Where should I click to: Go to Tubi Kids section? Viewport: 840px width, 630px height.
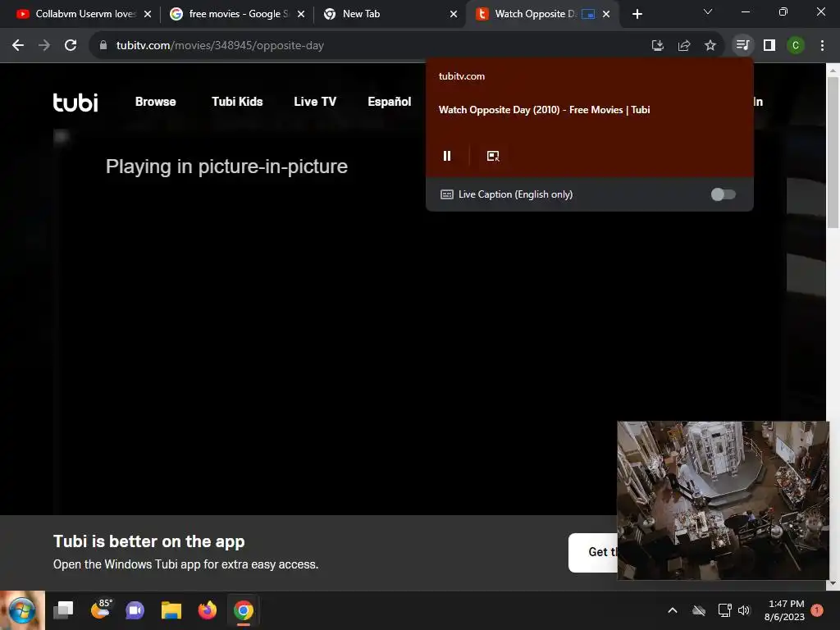pos(237,102)
